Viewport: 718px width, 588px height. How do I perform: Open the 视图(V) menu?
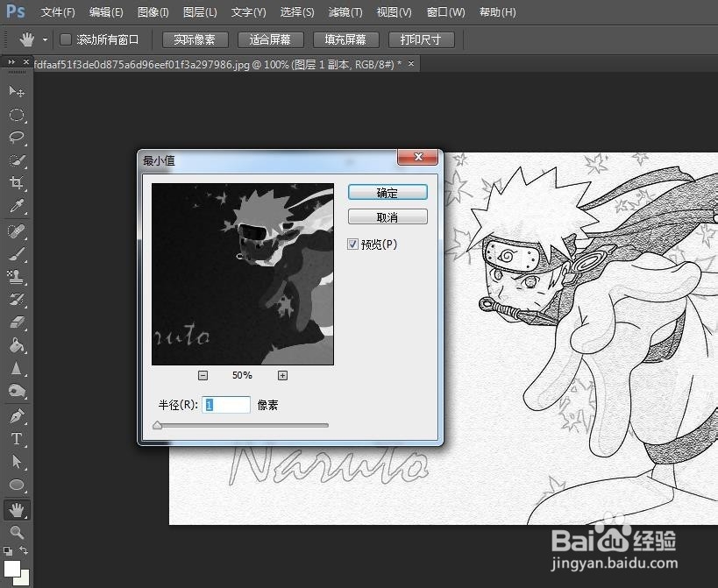pyautogui.click(x=394, y=12)
